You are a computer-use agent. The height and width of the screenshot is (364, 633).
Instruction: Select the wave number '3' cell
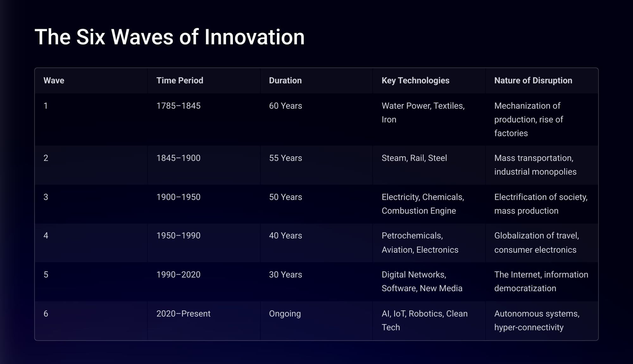pyautogui.click(x=91, y=204)
